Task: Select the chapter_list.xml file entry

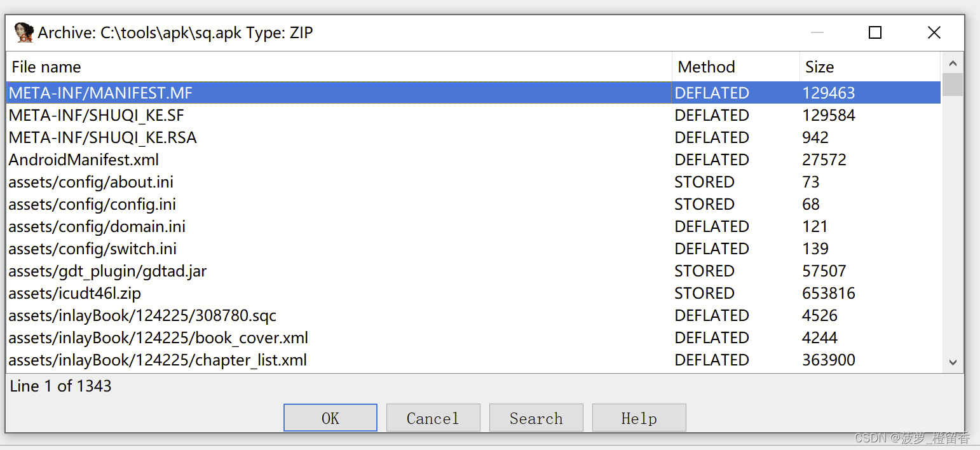Action: (x=473, y=360)
